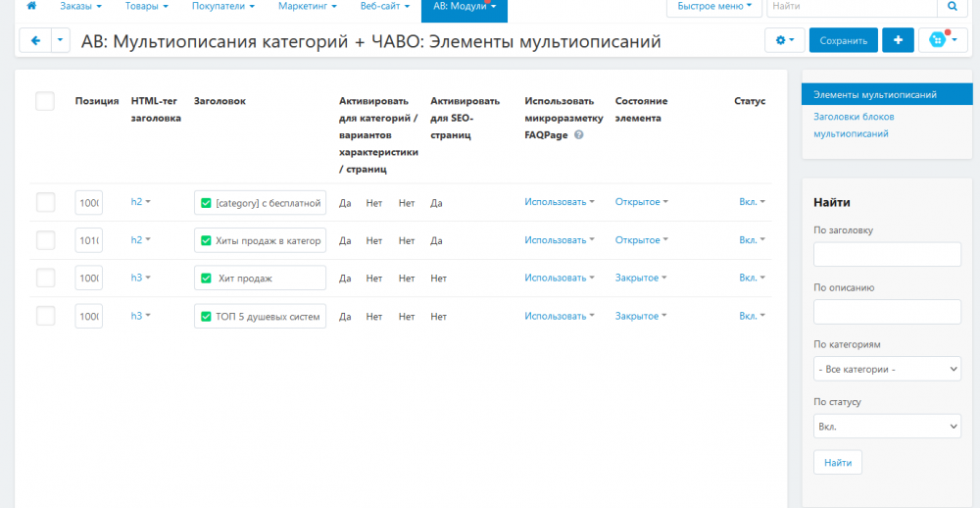Open the "Маркетинг" menu
The width and height of the screenshot is (980, 508).
point(307,7)
